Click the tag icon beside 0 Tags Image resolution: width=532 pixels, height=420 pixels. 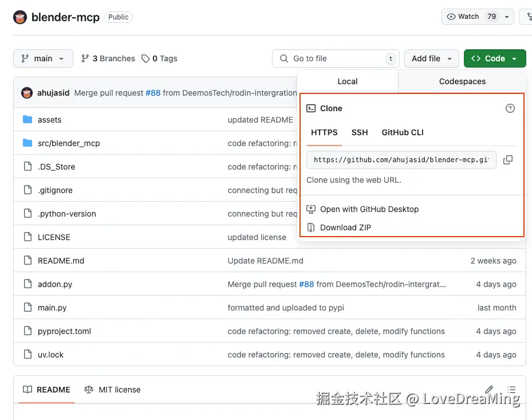[x=145, y=59]
